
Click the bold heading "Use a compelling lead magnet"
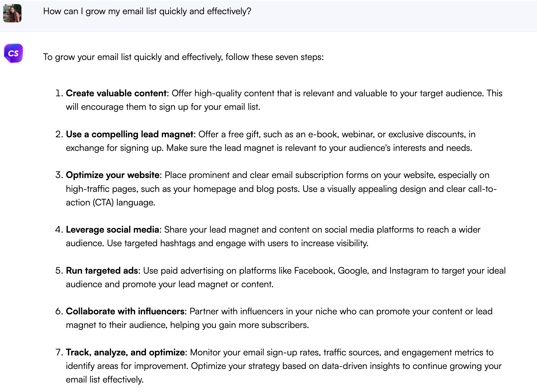[x=129, y=134]
